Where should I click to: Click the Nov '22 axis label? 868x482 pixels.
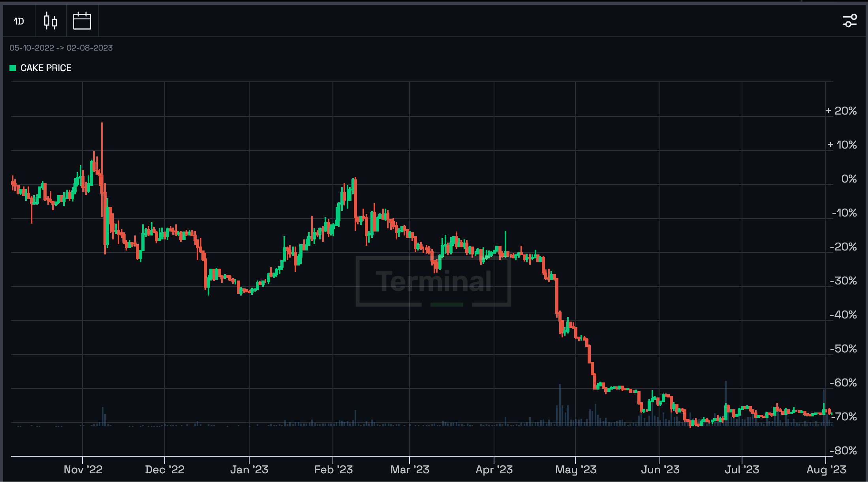pyautogui.click(x=83, y=469)
